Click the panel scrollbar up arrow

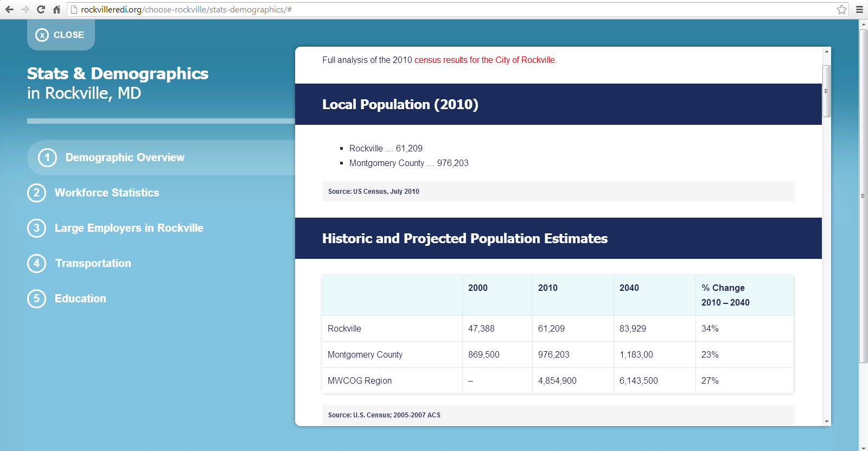coord(827,52)
